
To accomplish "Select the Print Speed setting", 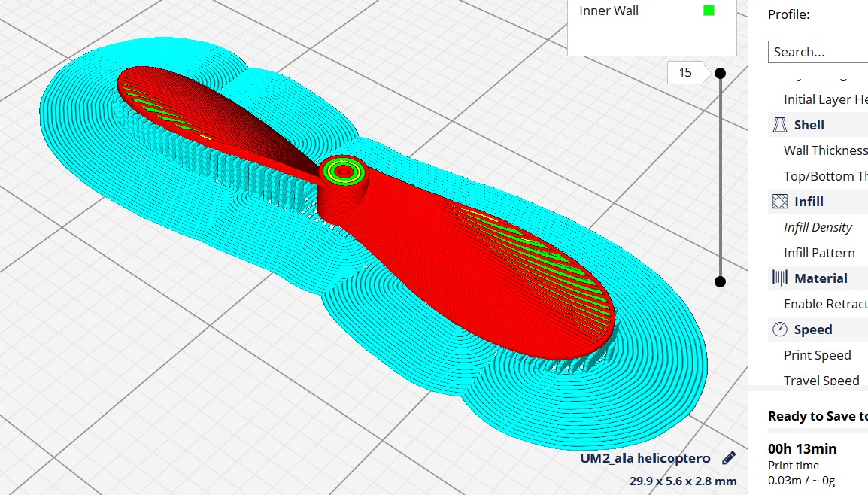I will (x=817, y=355).
